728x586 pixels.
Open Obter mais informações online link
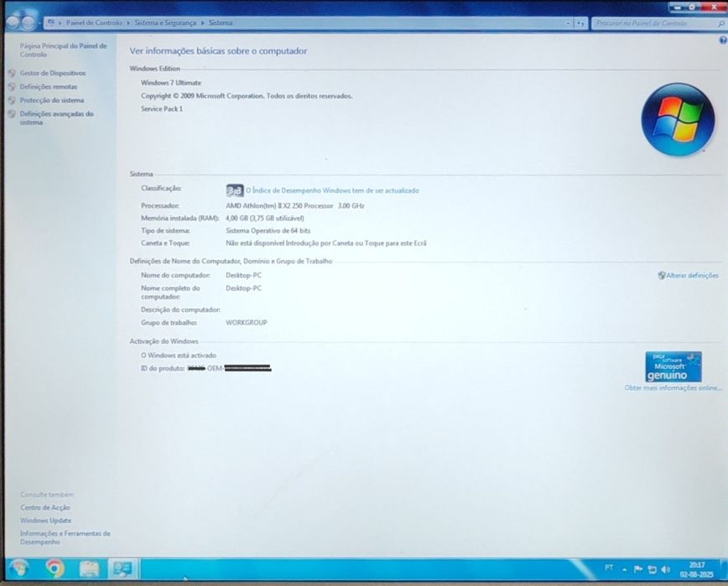[673, 388]
